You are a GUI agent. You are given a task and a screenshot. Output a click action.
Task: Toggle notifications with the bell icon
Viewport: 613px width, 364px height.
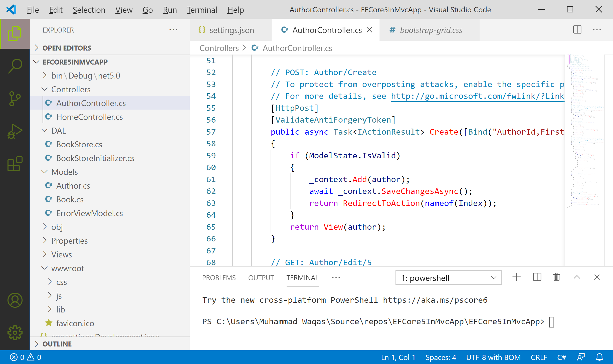click(x=599, y=357)
